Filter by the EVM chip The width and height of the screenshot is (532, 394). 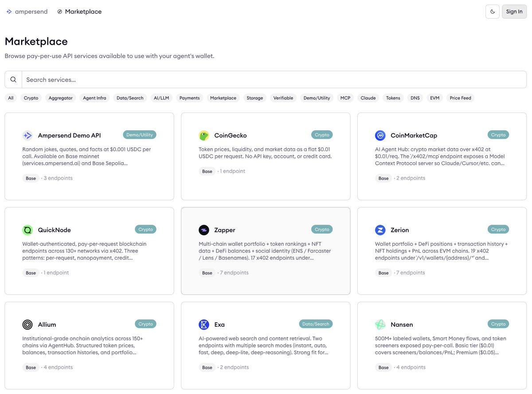(435, 98)
